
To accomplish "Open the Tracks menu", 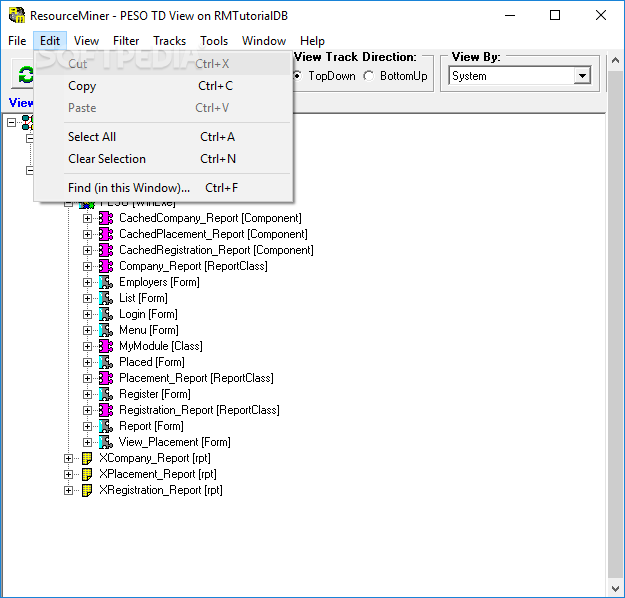I will [169, 41].
